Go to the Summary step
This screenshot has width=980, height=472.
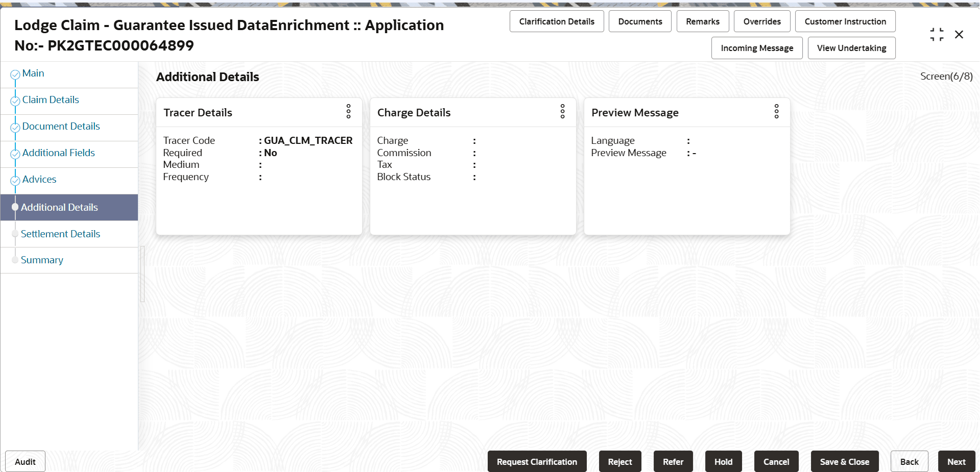42,260
